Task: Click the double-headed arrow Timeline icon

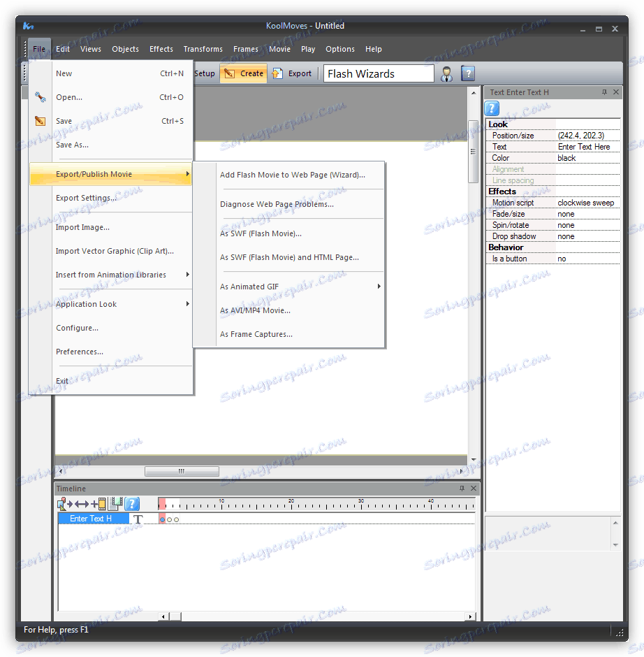Action: (x=82, y=504)
